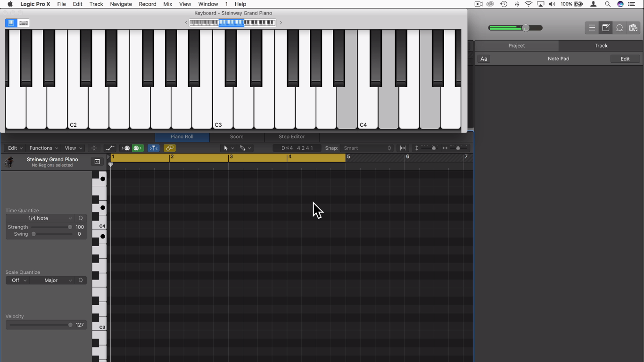644x362 pixels.
Task: Toggle the automation curve button
Action: [110, 148]
